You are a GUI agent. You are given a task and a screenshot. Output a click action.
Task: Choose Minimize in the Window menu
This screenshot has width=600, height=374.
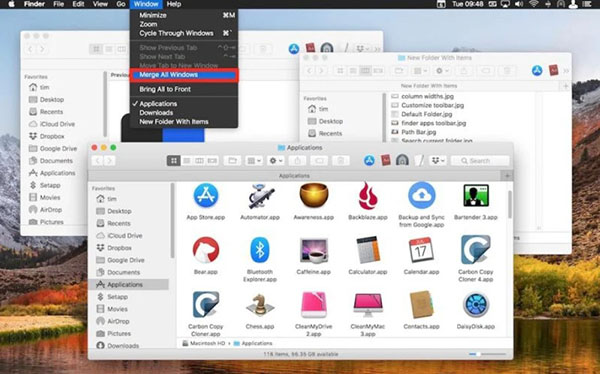(x=184, y=15)
